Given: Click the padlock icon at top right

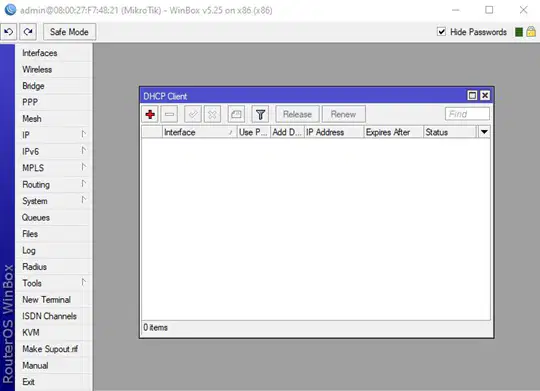Looking at the screenshot, I should tap(531, 32).
